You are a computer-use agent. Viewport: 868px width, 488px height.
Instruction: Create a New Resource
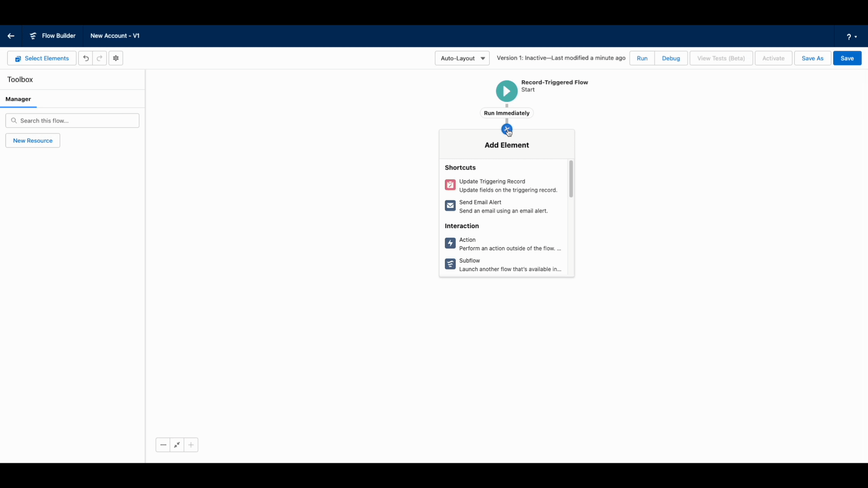coord(32,140)
